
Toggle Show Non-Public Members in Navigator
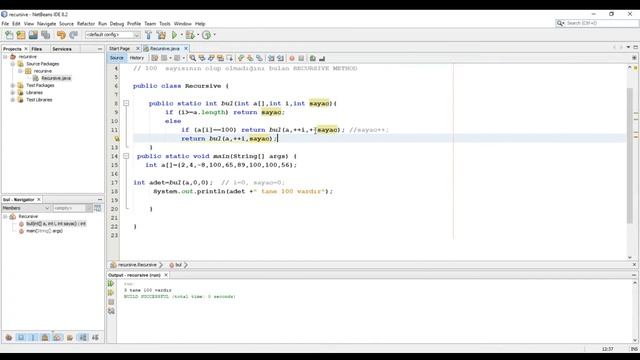45,337
